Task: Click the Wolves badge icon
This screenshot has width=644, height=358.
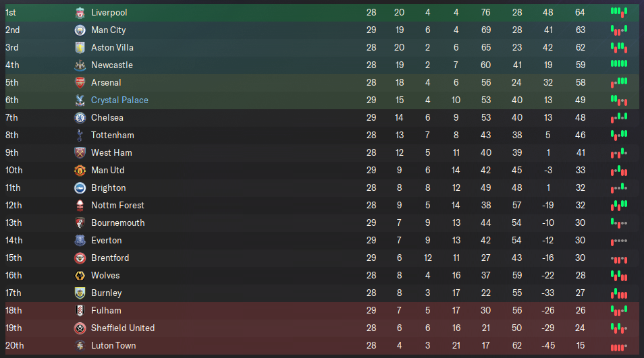Action: click(80, 276)
